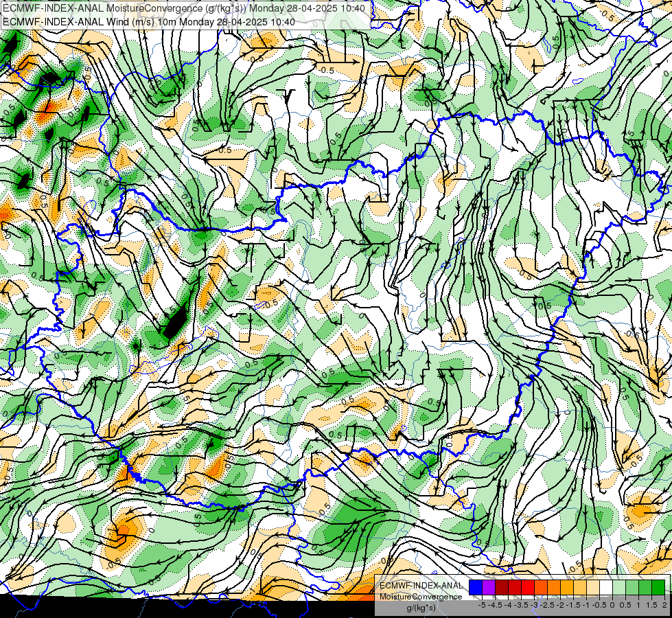The width and height of the screenshot is (672, 618).
Task: Click the maroon dark red legend swatch
Action: point(502,588)
